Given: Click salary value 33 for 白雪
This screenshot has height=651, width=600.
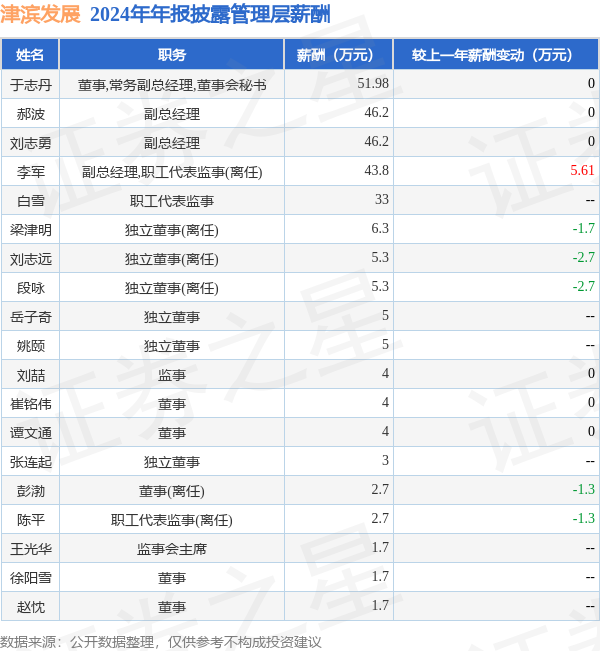Looking at the screenshot, I should click(x=382, y=199).
